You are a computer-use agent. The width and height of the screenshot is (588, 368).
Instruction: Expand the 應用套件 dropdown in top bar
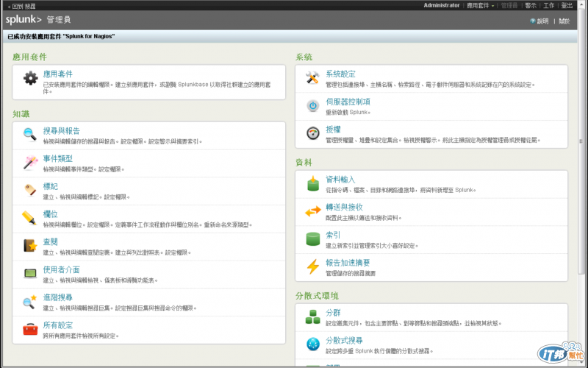(481, 5)
